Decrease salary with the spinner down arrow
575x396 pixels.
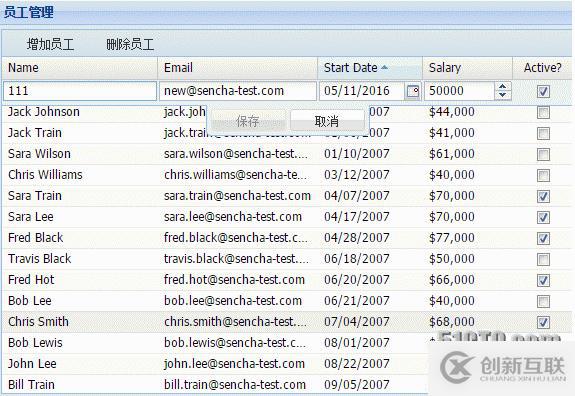point(502,95)
